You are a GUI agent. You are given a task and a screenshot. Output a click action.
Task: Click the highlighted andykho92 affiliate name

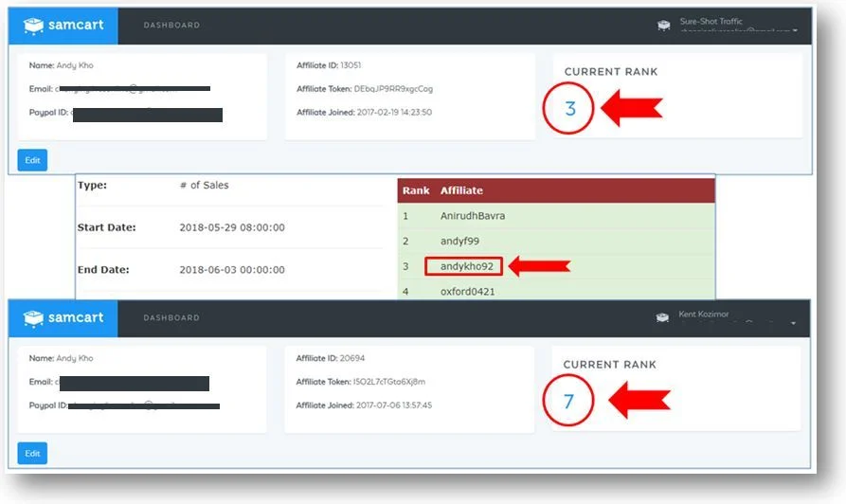[466, 266]
